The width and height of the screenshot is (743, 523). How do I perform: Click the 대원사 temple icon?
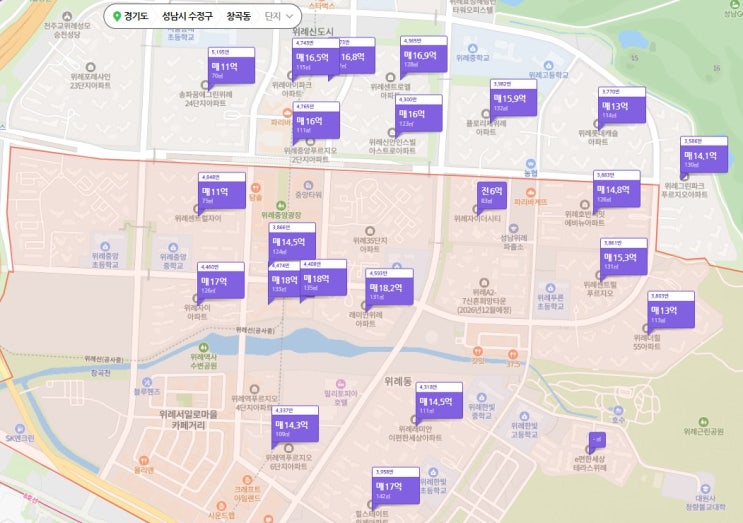click(705, 488)
